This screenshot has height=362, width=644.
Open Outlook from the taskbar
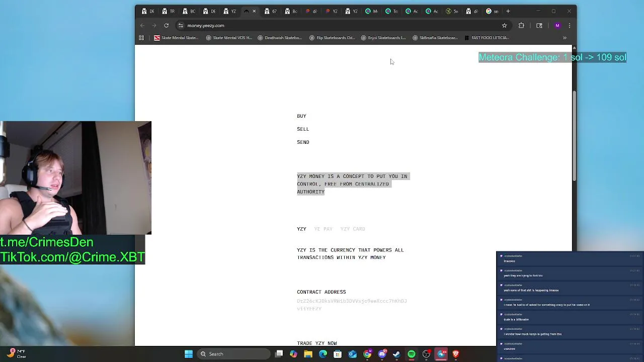352,354
